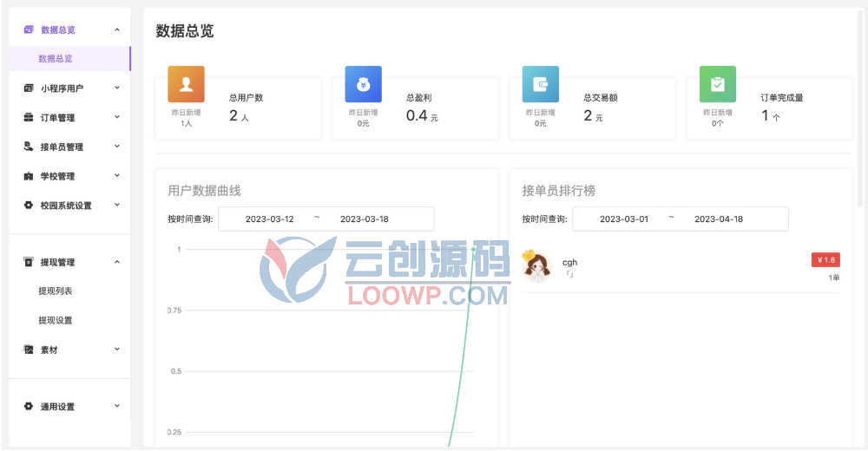Click the 用户数据曲线 panel title

(x=204, y=191)
